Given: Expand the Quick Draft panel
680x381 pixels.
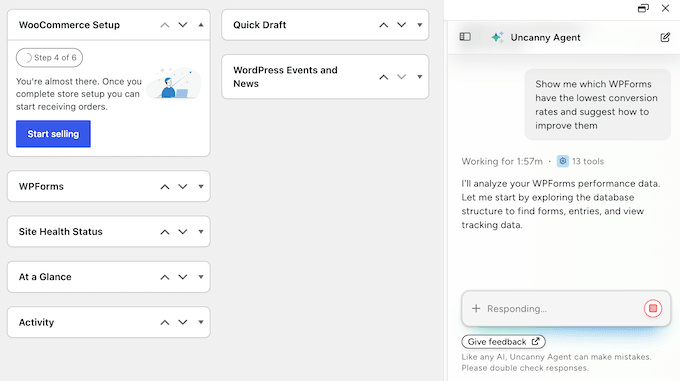Looking at the screenshot, I should (419, 25).
